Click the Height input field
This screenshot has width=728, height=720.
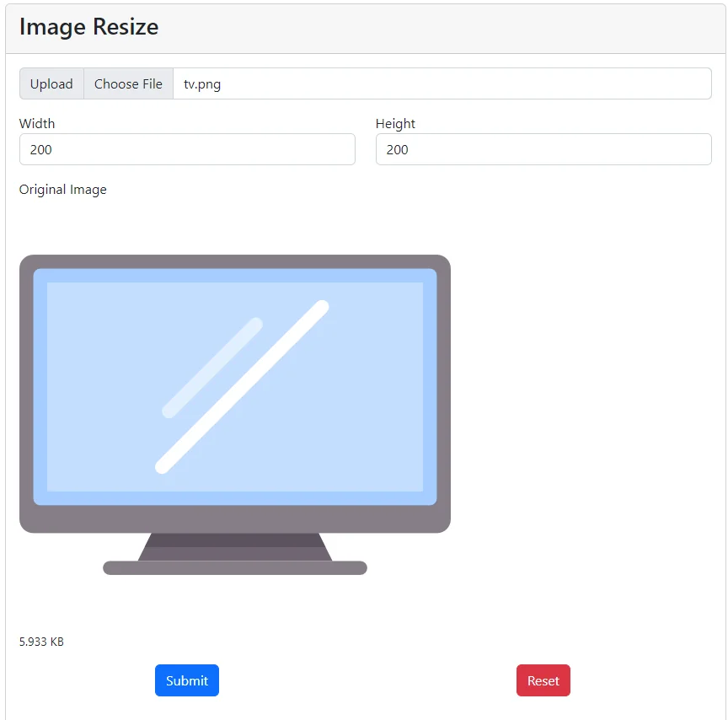tap(543, 149)
